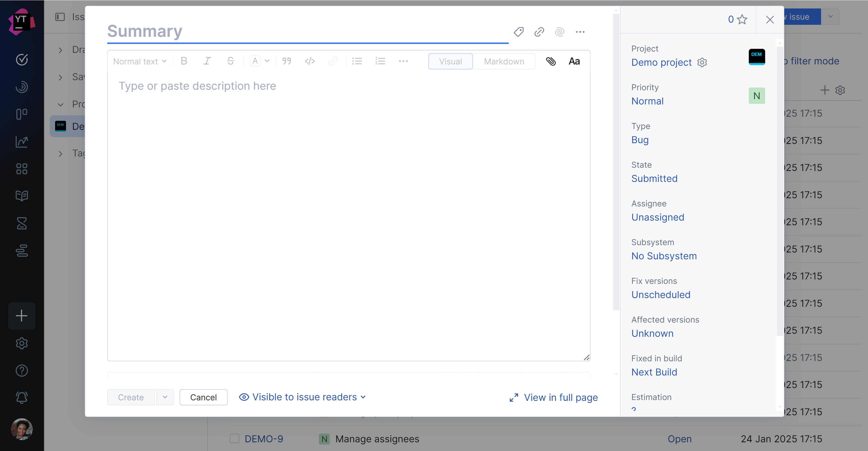Open Knowledge Base in the sidebar
This screenshot has height=451, width=868.
22,196
